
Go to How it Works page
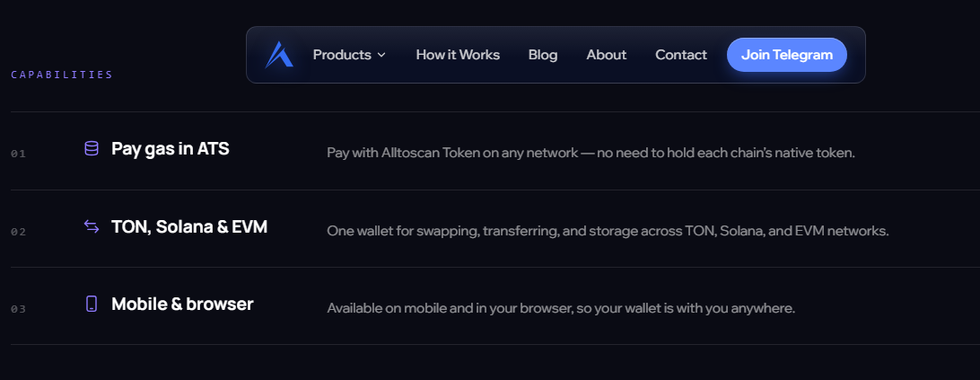(458, 55)
